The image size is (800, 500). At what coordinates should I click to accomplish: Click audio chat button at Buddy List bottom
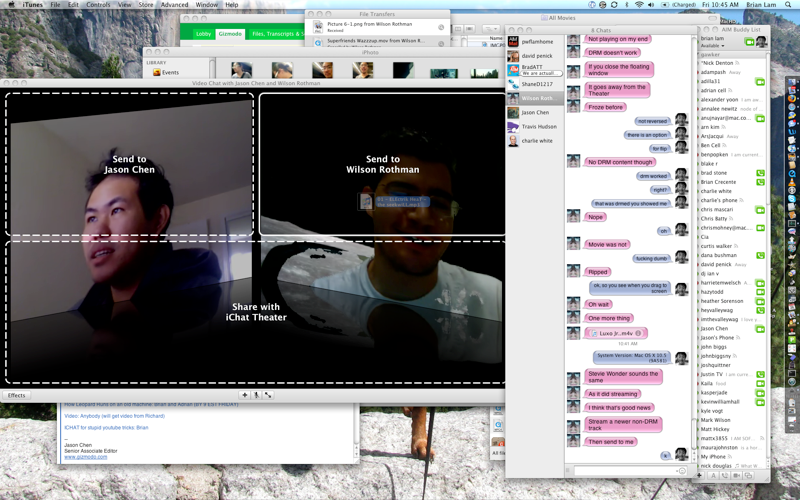click(x=725, y=476)
